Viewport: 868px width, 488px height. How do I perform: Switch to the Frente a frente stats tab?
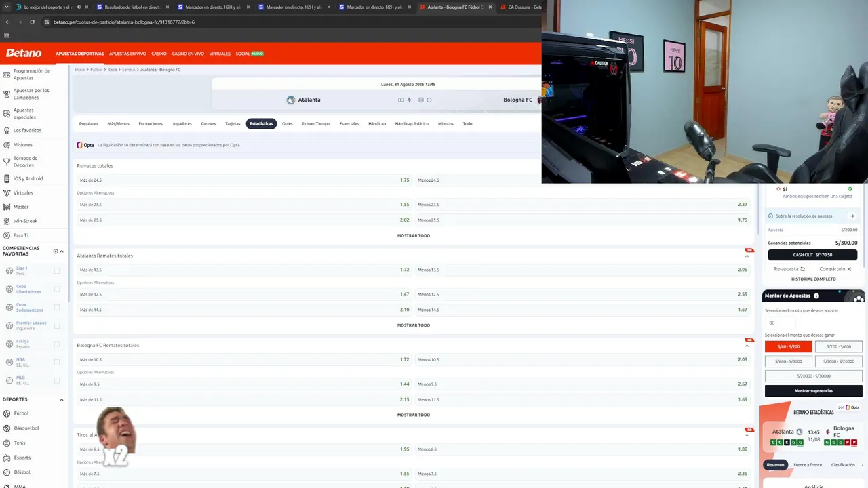(x=807, y=465)
